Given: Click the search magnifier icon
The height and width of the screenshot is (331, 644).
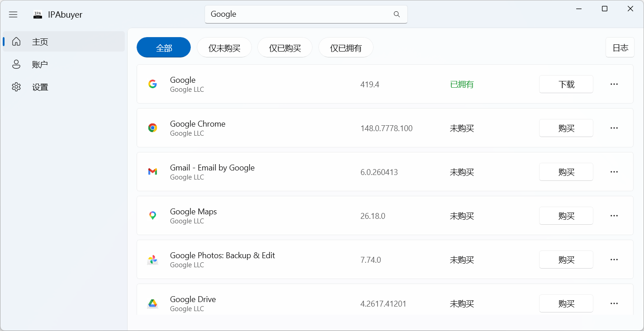Looking at the screenshot, I should click(x=397, y=14).
